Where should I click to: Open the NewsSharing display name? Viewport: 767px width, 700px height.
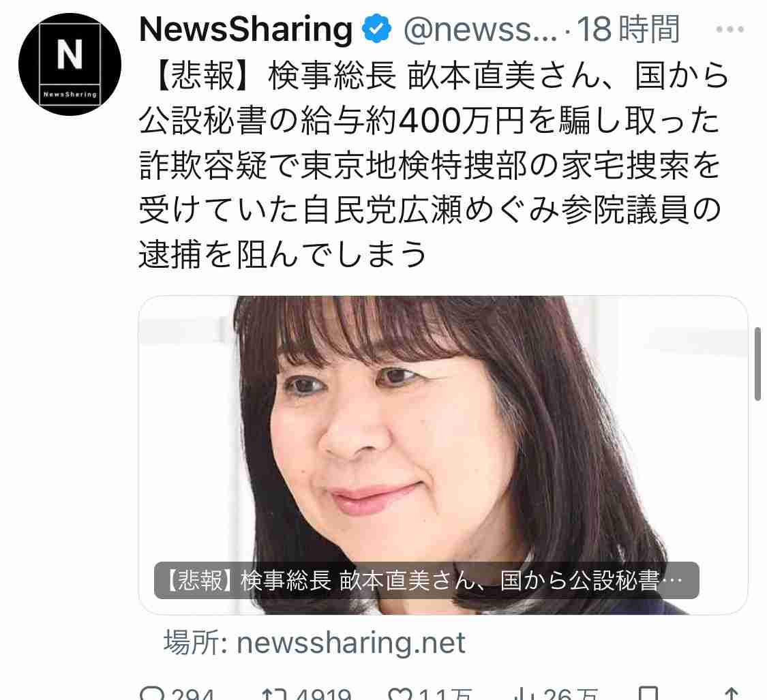[246, 29]
